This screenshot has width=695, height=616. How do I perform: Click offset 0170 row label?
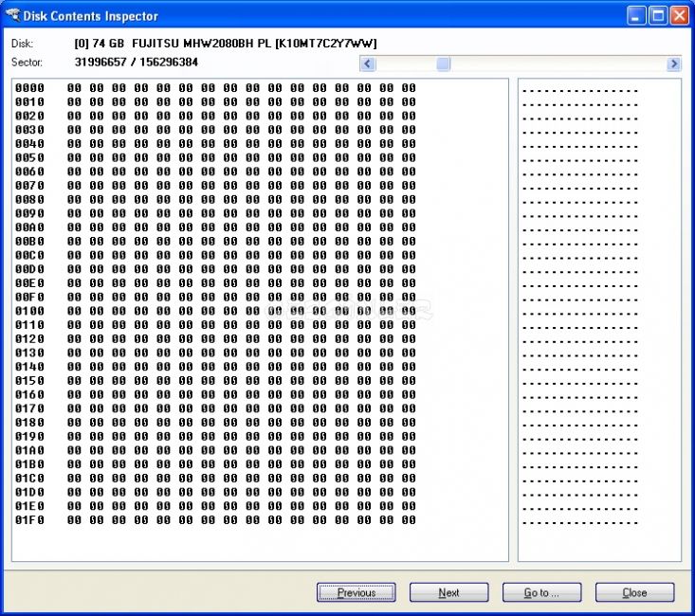(29, 408)
